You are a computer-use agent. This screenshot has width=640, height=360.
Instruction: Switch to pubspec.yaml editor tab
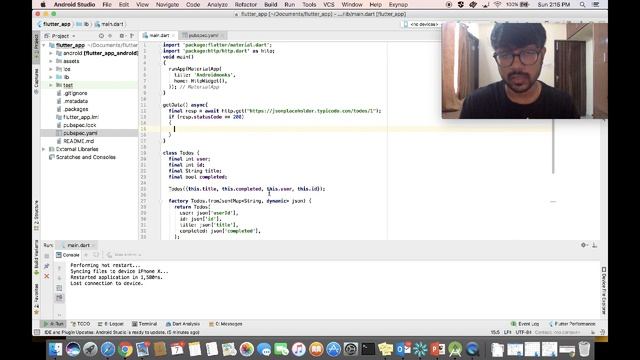pos(203,36)
